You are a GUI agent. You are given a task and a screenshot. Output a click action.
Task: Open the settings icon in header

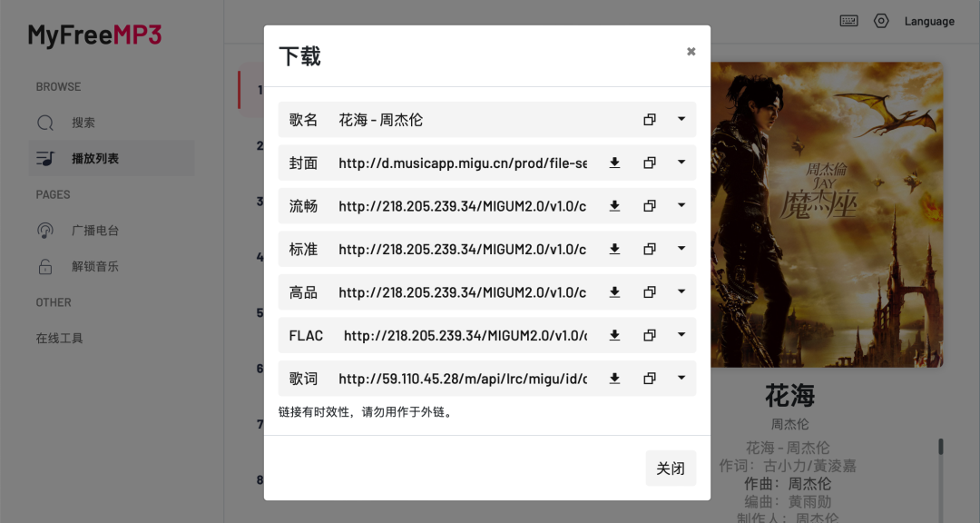coord(881,21)
